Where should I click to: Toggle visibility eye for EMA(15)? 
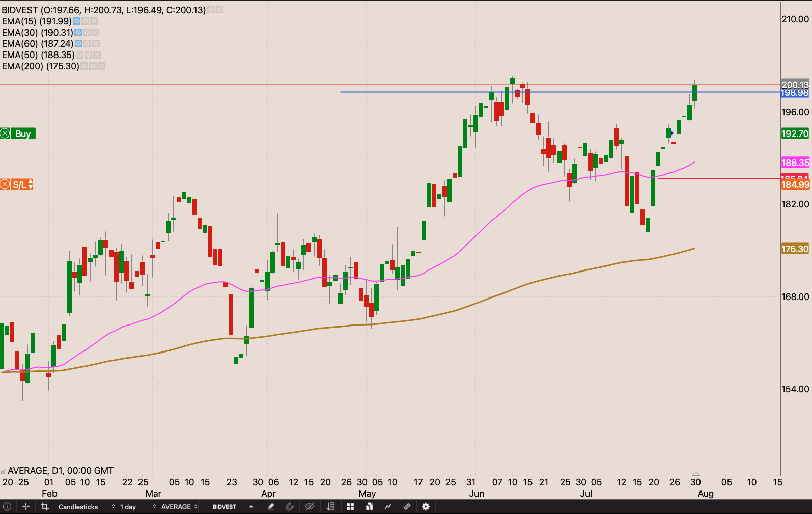76,21
